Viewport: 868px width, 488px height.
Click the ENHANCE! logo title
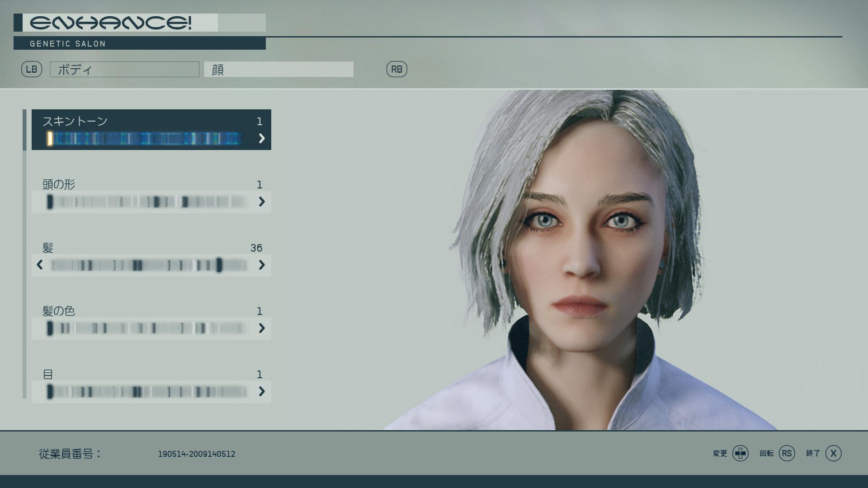[x=111, y=23]
